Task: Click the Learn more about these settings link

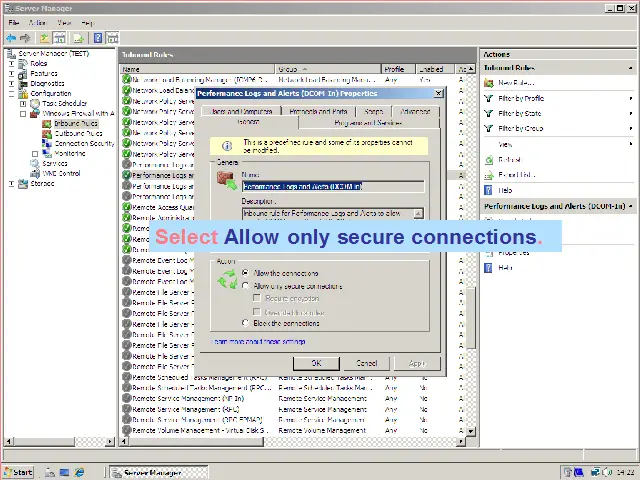Action: tap(258, 342)
